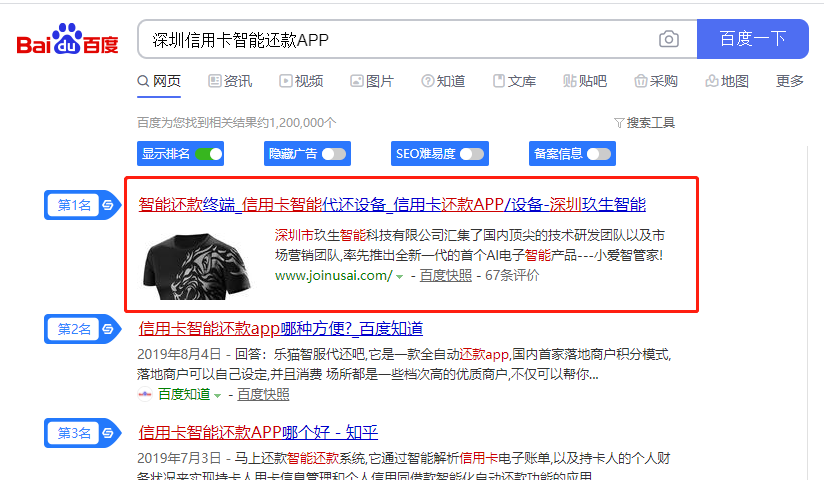Open 搜索工具 search tools
This screenshot has height=480, width=824.
pyautogui.click(x=644, y=123)
